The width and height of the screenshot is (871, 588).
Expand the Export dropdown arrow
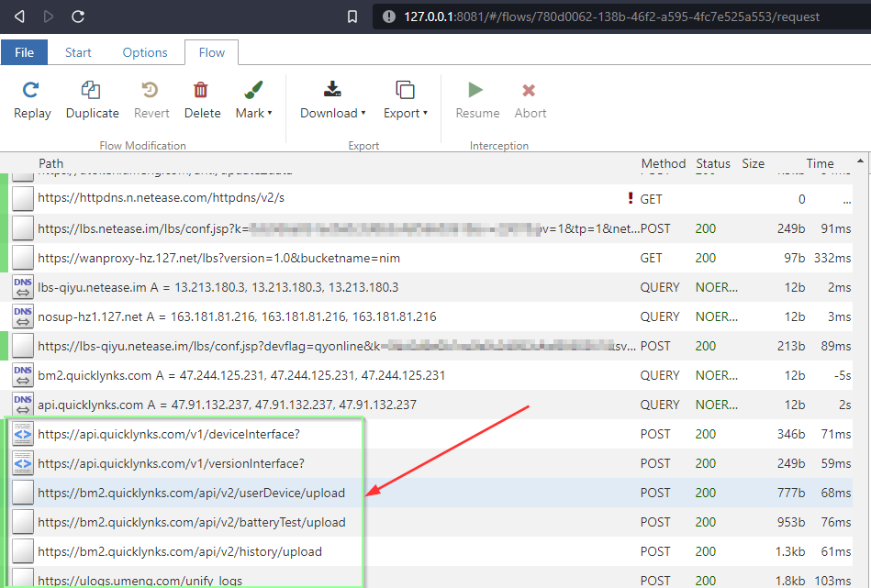coord(425,113)
